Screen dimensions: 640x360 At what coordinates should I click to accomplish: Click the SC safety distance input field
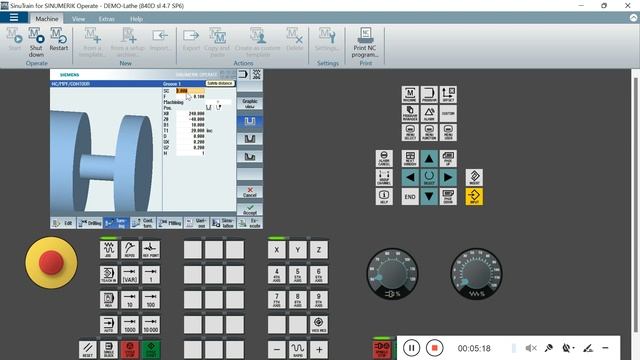tap(190, 91)
